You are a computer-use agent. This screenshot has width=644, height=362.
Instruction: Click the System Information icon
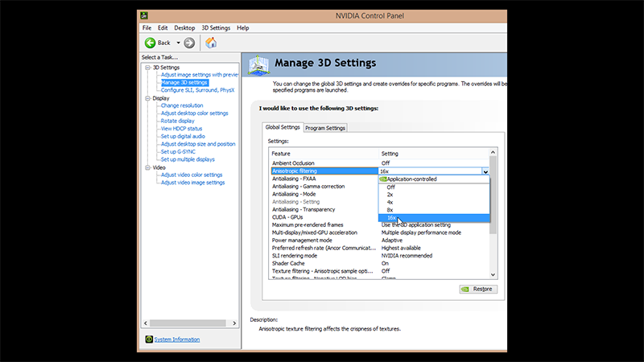point(149,339)
